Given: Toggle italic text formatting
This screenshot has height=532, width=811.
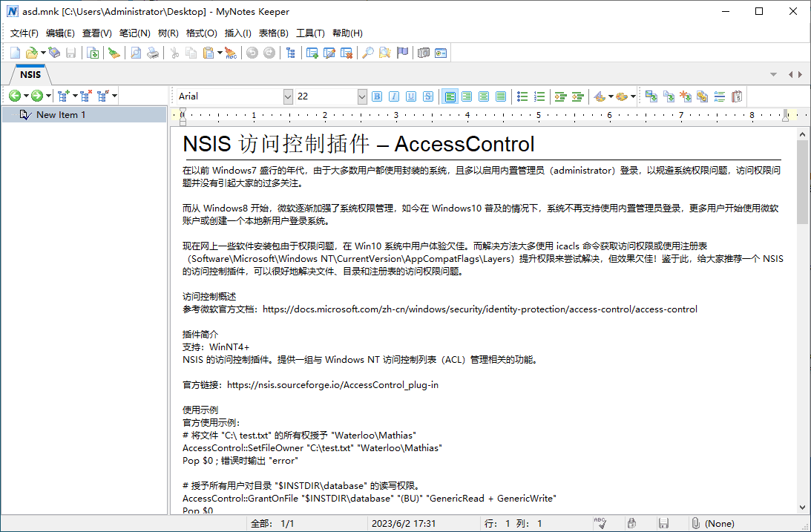Looking at the screenshot, I should 394,96.
